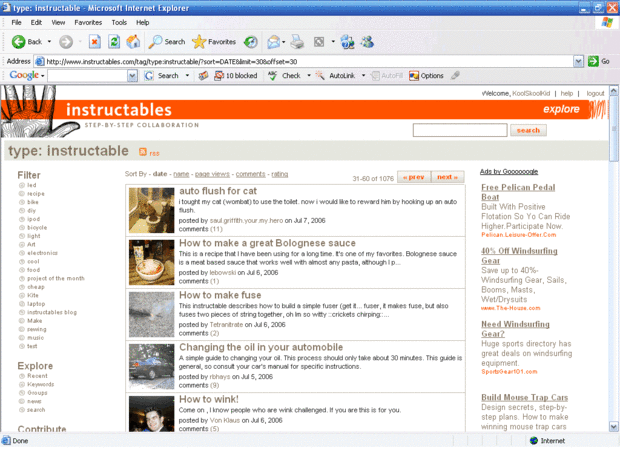Click the Google toolbar news fan icon

click(203, 76)
